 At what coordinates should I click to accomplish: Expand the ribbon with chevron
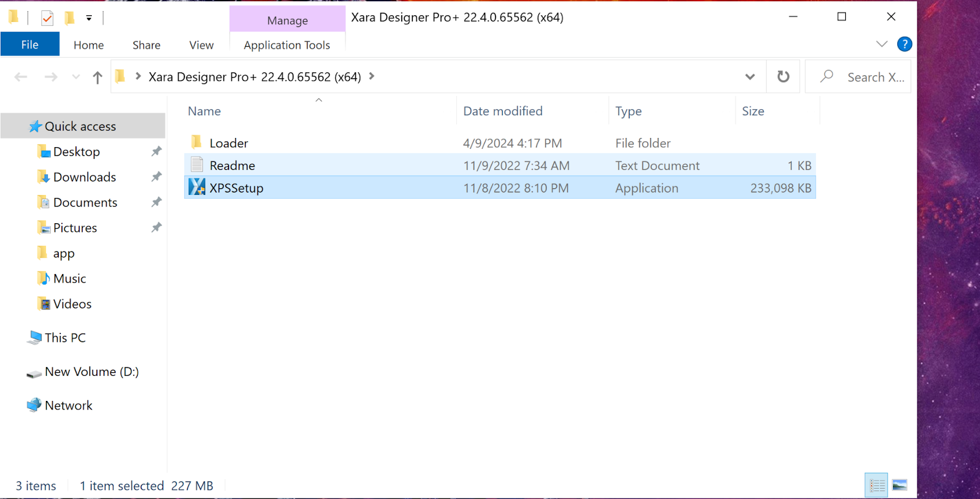881,44
